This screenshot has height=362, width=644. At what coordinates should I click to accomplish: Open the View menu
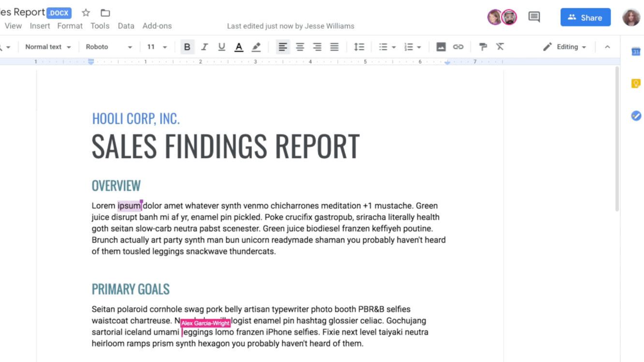click(13, 26)
